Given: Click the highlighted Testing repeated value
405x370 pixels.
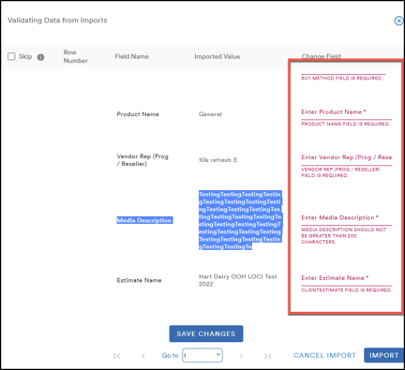Looking at the screenshot, I should [240, 220].
